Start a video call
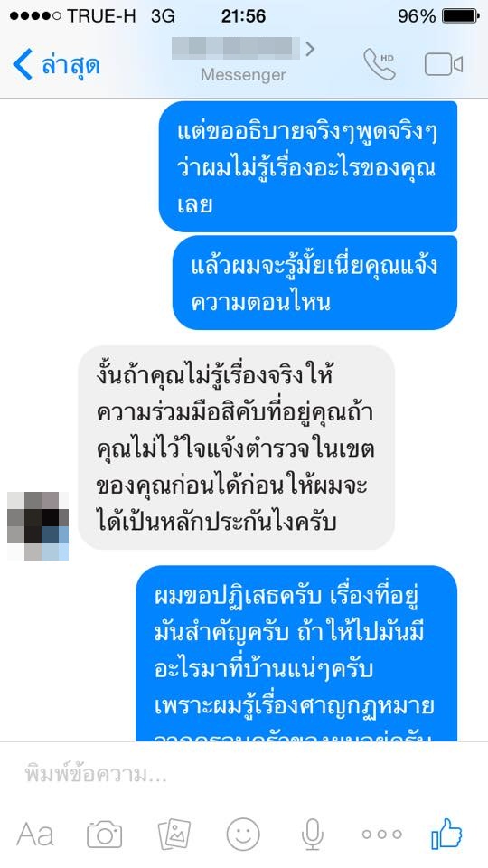Viewport: 488px width, 868px height. 443,65
